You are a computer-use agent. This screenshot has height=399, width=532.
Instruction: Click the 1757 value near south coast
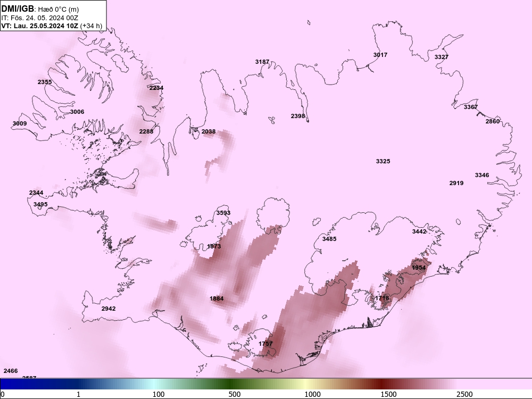point(265,344)
